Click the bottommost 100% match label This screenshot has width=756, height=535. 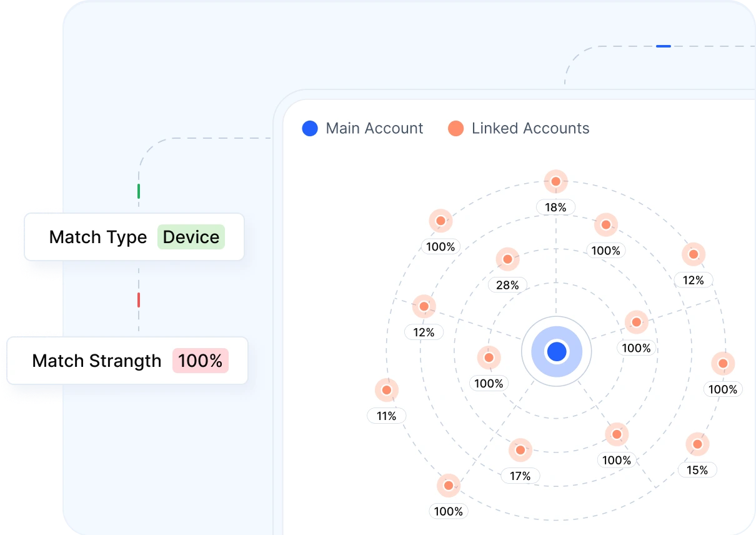(449, 511)
